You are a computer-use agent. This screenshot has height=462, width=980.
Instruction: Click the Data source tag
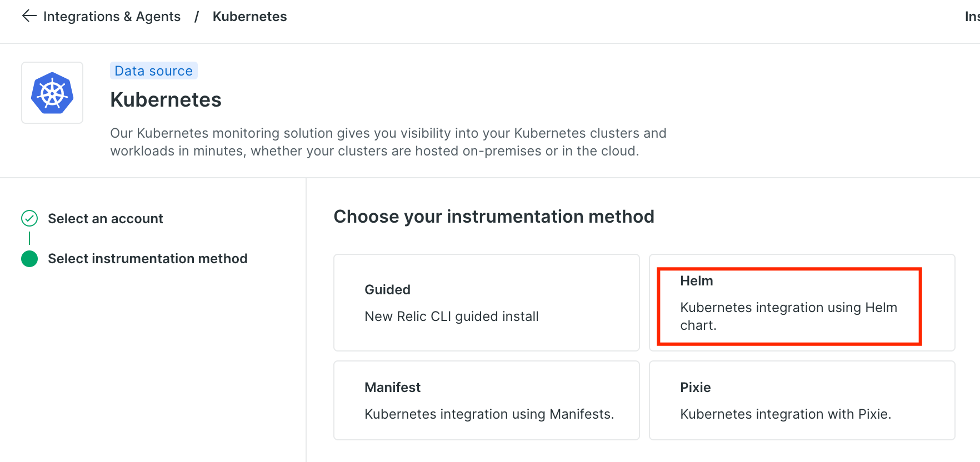154,71
